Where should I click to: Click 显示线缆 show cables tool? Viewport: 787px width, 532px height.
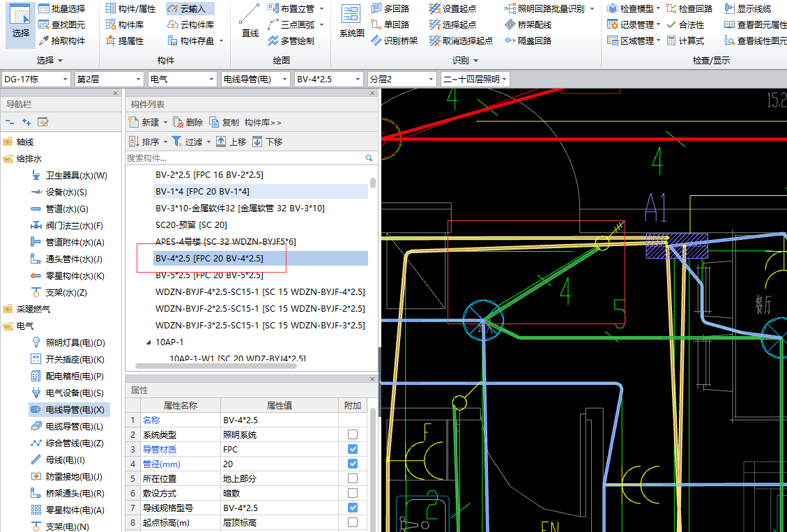pos(748,8)
